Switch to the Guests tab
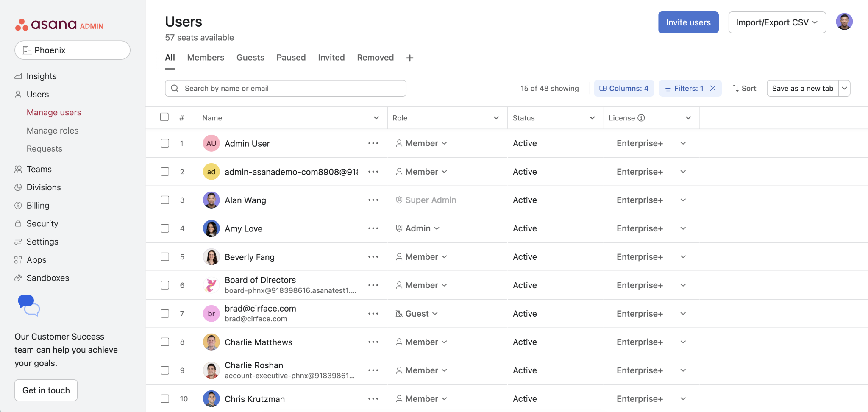The height and width of the screenshot is (412, 868). tap(250, 58)
